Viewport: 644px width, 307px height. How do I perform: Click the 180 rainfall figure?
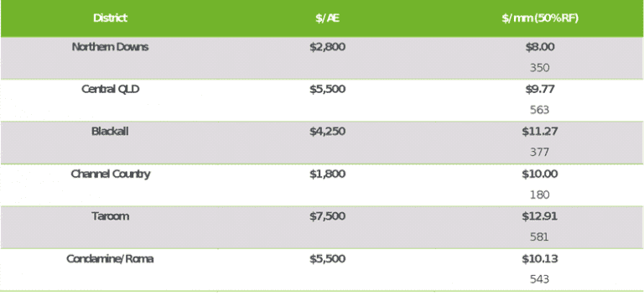click(x=539, y=195)
